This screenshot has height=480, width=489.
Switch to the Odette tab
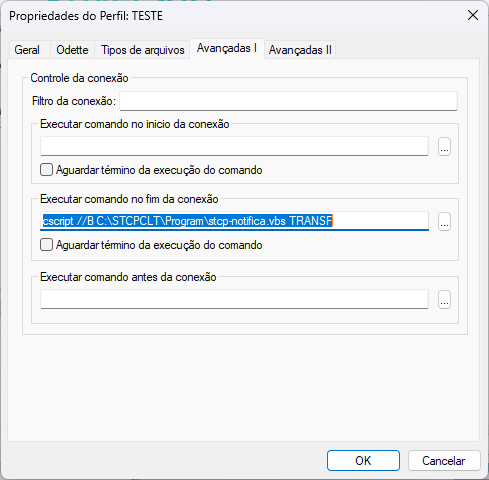[72, 50]
